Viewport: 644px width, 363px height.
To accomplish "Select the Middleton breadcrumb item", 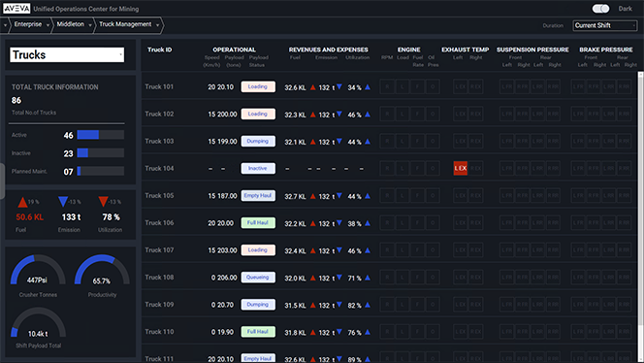I will (x=70, y=24).
